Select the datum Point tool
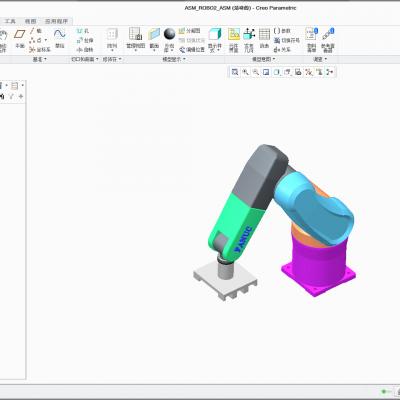The image size is (400, 400). (35, 40)
